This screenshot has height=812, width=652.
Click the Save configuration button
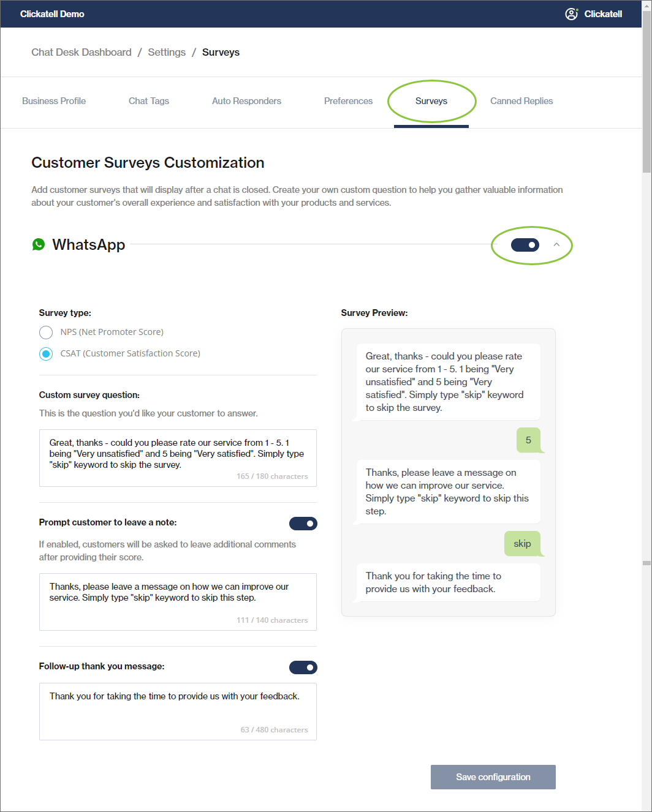click(x=493, y=777)
